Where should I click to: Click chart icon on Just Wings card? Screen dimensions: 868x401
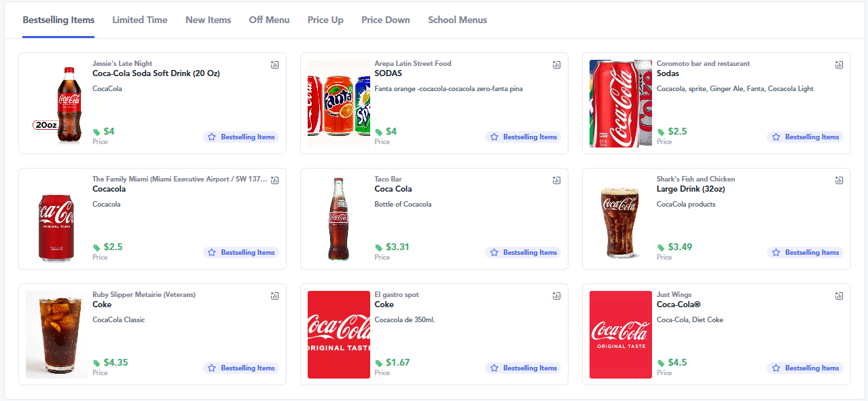point(839,296)
